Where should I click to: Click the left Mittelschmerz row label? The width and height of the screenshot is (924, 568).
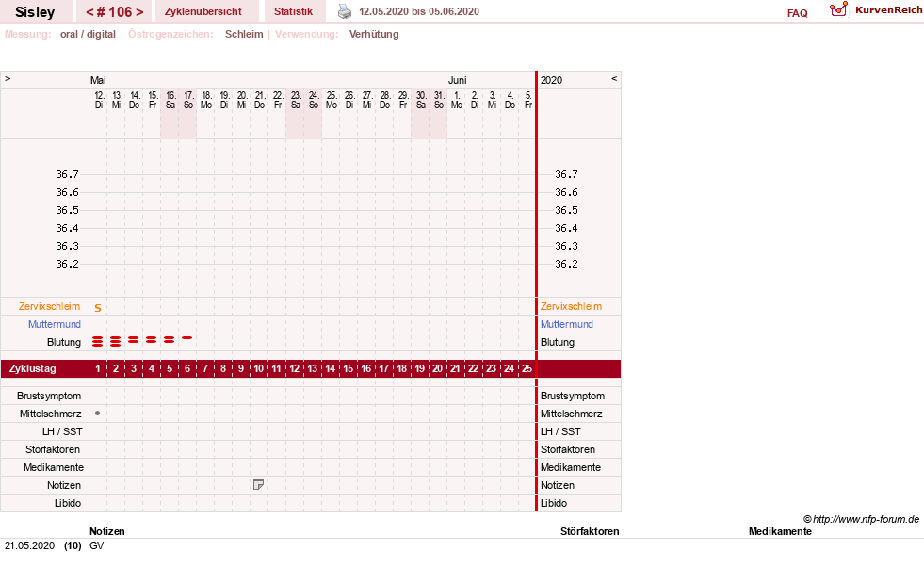click(50, 414)
